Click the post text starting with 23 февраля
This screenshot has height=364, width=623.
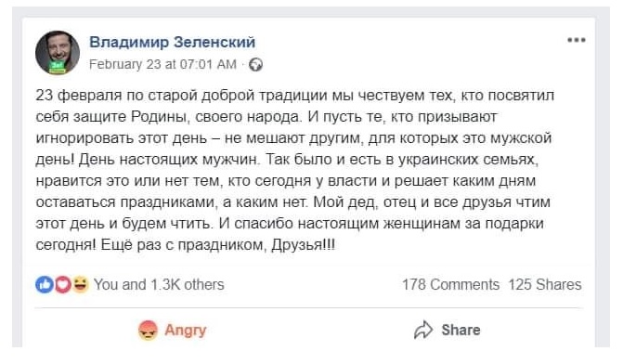pos(294,170)
